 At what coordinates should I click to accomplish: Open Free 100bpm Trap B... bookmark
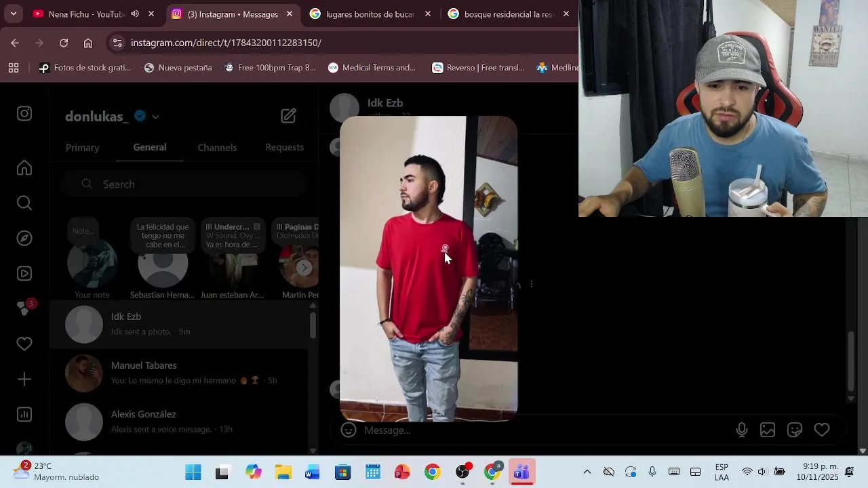point(270,68)
